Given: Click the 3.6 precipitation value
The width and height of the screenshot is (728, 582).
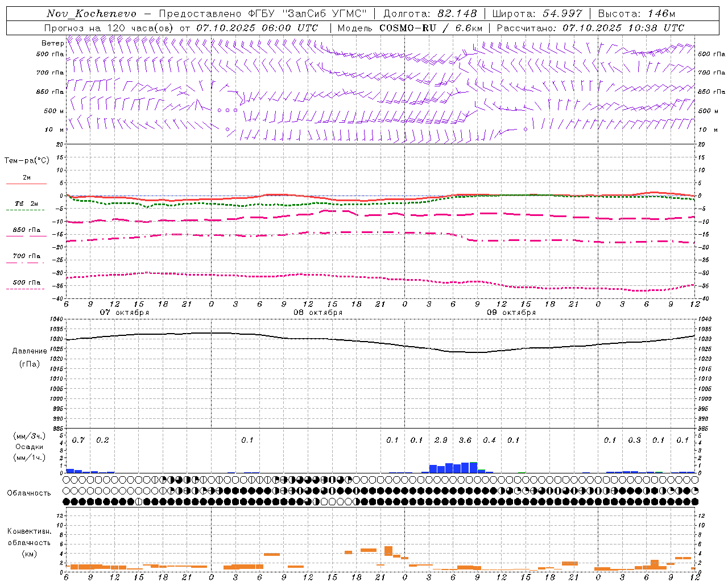Looking at the screenshot, I should 465,440.
